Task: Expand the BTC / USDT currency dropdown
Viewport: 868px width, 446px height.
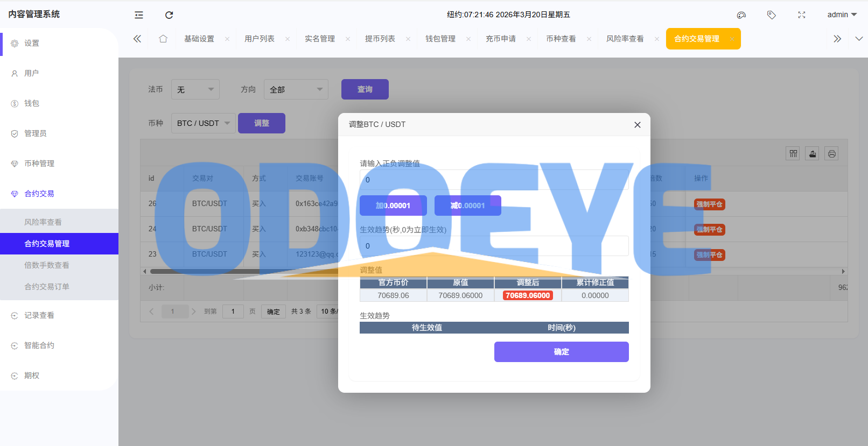Action: point(203,123)
